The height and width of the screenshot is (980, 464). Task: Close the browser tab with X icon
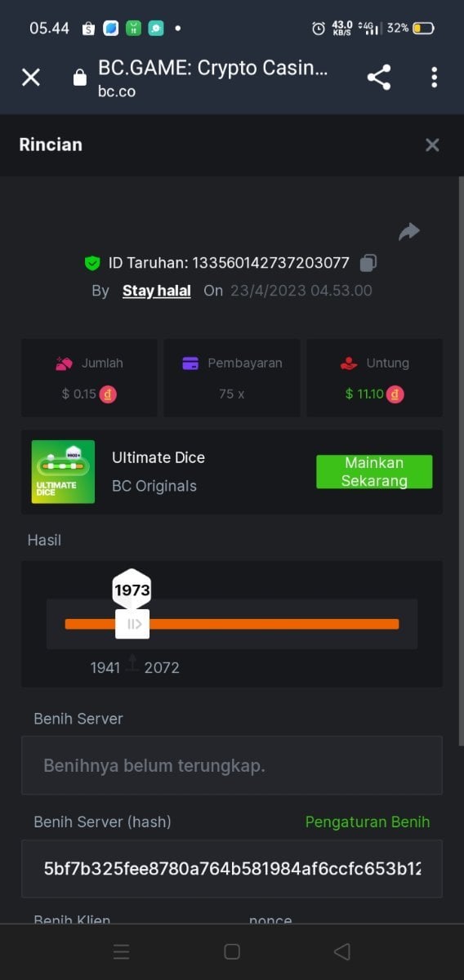31,78
